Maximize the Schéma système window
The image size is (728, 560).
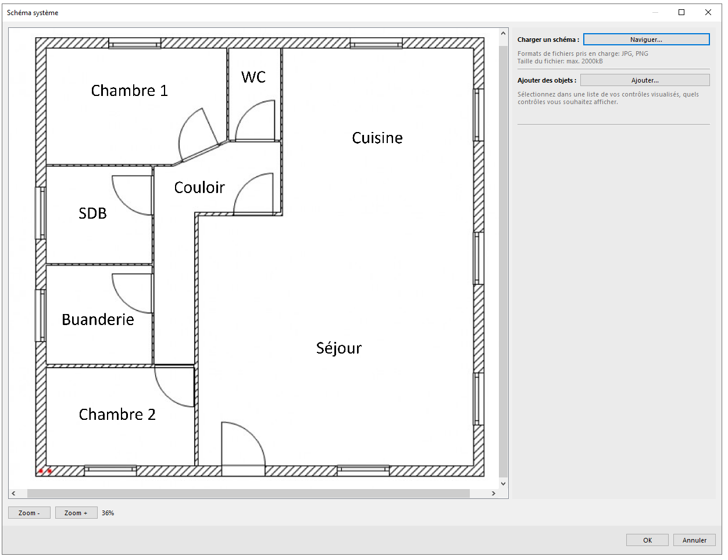[681, 12]
